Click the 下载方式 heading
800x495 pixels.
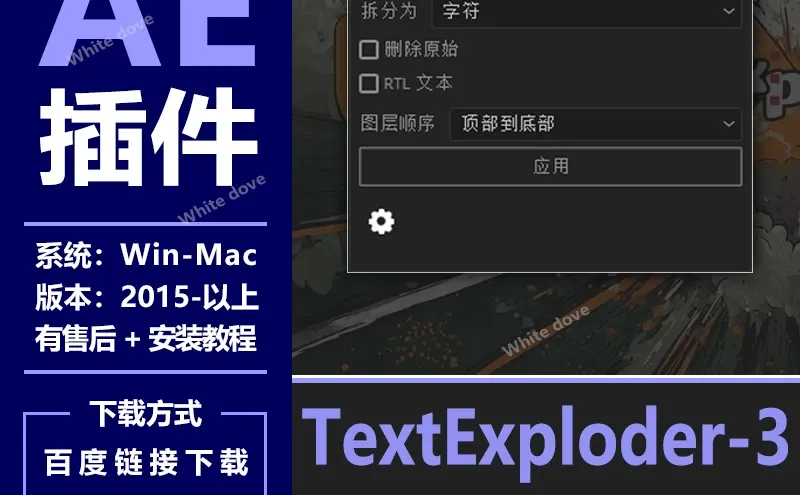click(x=146, y=413)
